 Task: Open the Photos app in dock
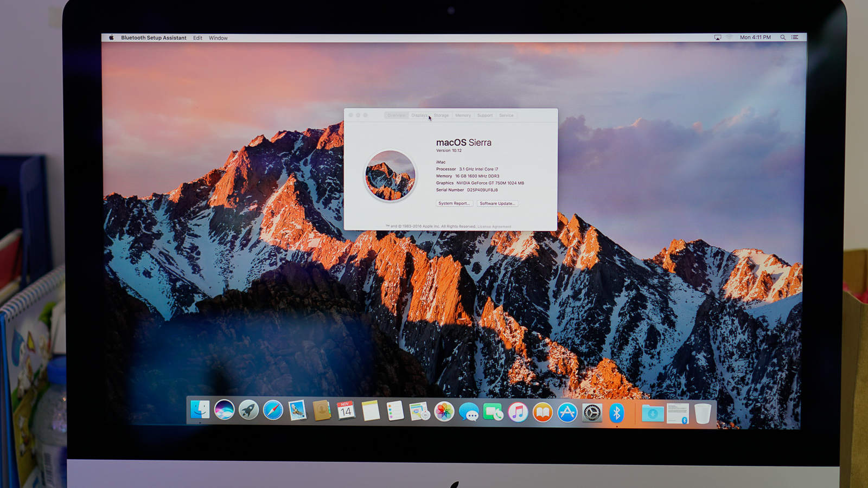point(444,412)
